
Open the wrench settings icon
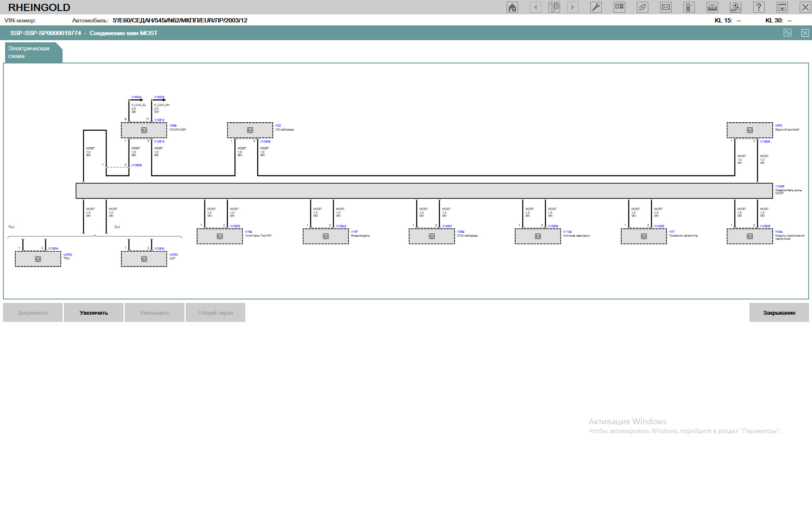pyautogui.click(x=596, y=7)
